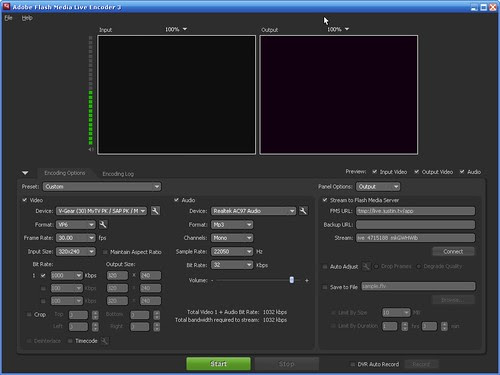Click the speaker icon below audio meter
The height and width of the screenshot is (375, 500).
(x=91, y=149)
